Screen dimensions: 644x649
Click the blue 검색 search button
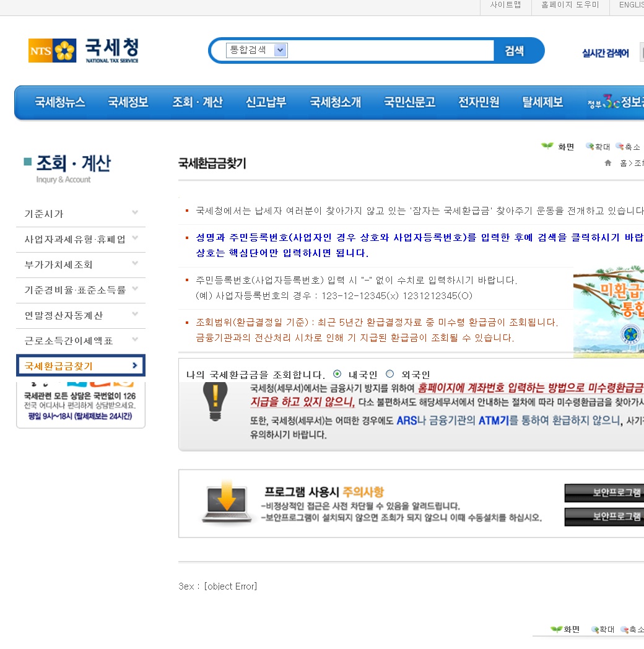[515, 51]
